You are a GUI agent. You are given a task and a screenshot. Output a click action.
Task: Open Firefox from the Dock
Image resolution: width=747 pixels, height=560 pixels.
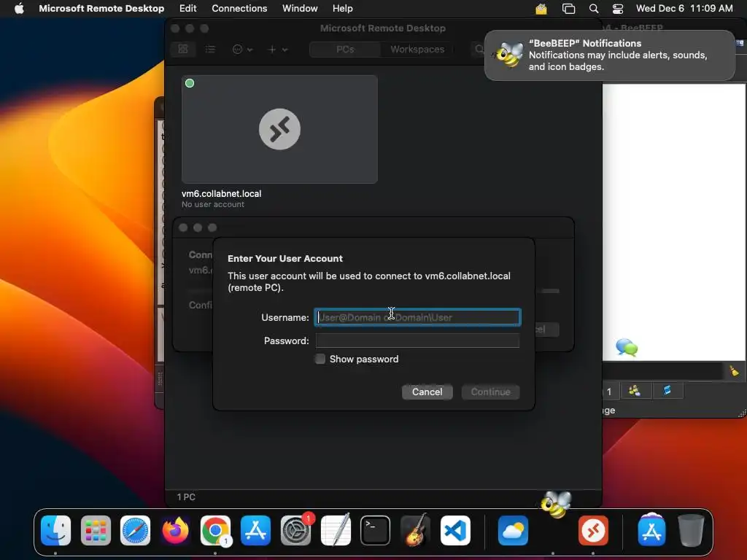tap(175, 530)
